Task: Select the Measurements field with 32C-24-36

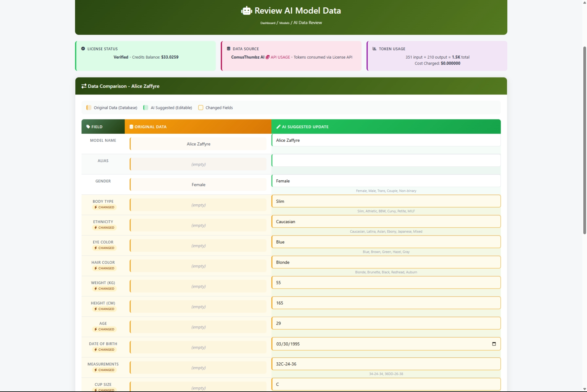Action: [386, 364]
